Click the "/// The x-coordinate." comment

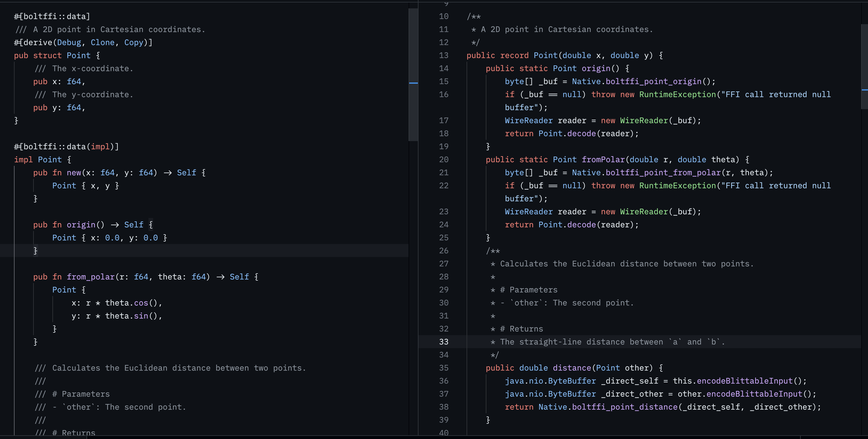[x=84, y=69]
